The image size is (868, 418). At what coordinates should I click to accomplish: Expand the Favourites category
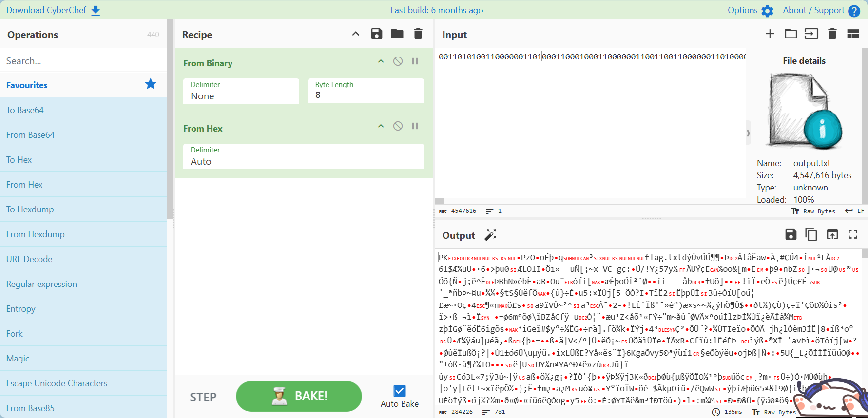(x=83, y=85)
